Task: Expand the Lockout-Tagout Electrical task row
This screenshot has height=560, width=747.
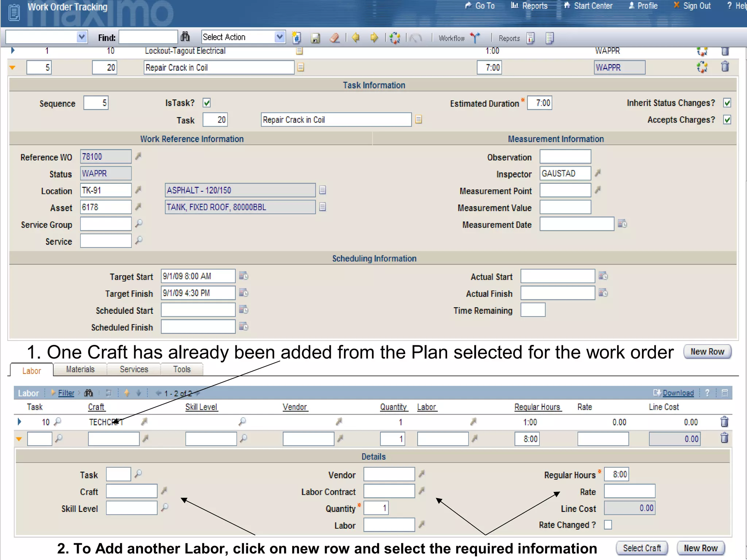Action: click(13, 50)
